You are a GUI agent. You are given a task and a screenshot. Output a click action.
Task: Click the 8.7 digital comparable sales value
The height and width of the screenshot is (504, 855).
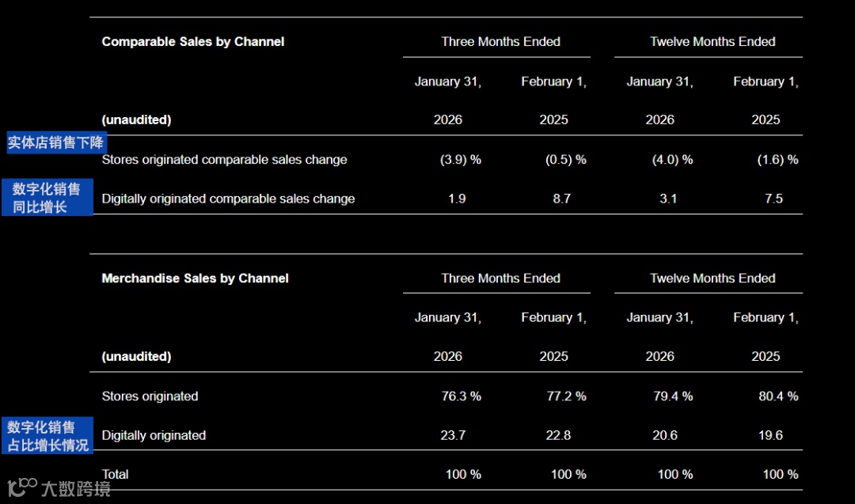[x=561, y=199]
